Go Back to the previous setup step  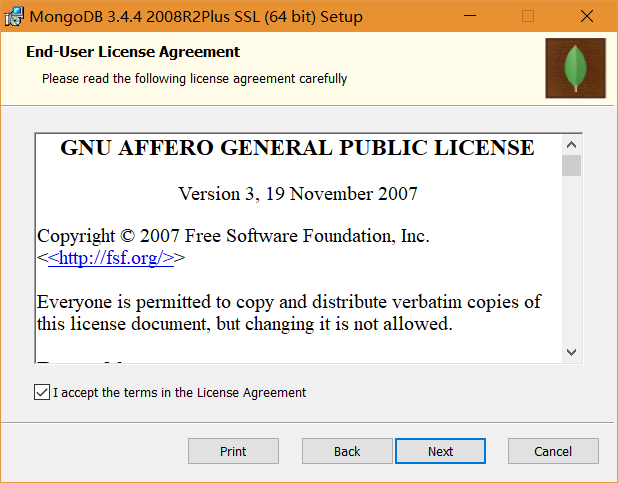coord(347,451)
